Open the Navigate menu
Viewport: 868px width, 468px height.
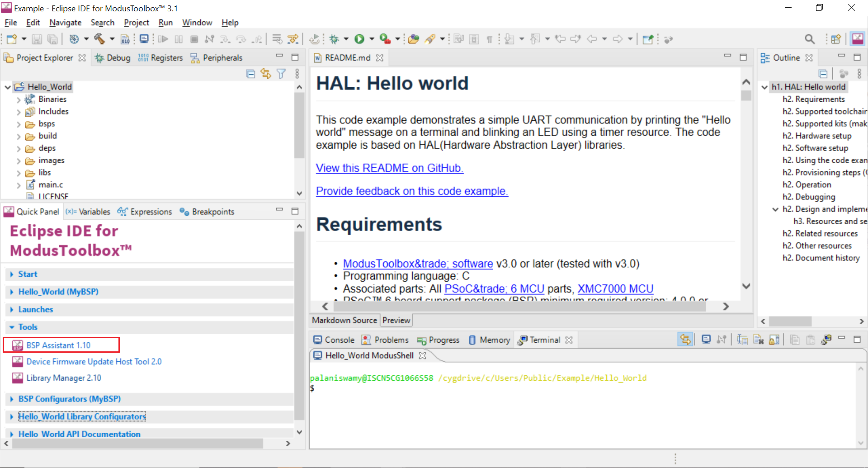click(x=66, y=23)
